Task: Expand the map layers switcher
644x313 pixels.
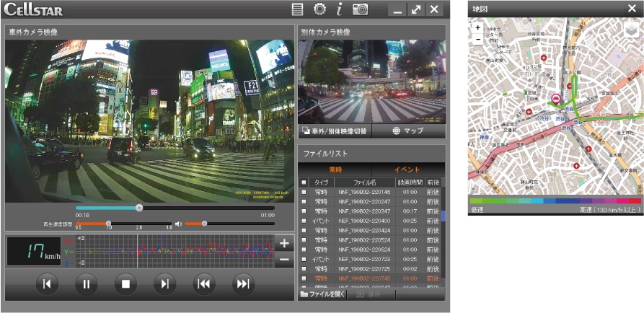Action: coord(631,30)
